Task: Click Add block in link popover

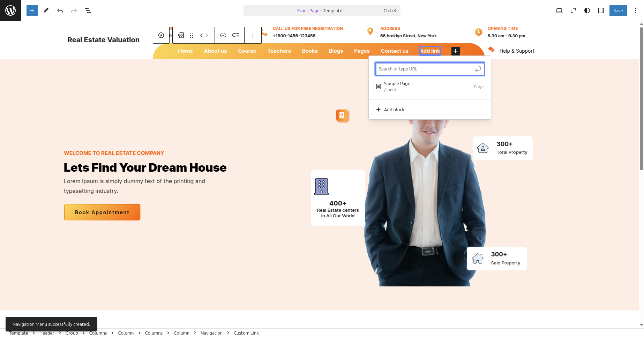Action: [430, 110]
